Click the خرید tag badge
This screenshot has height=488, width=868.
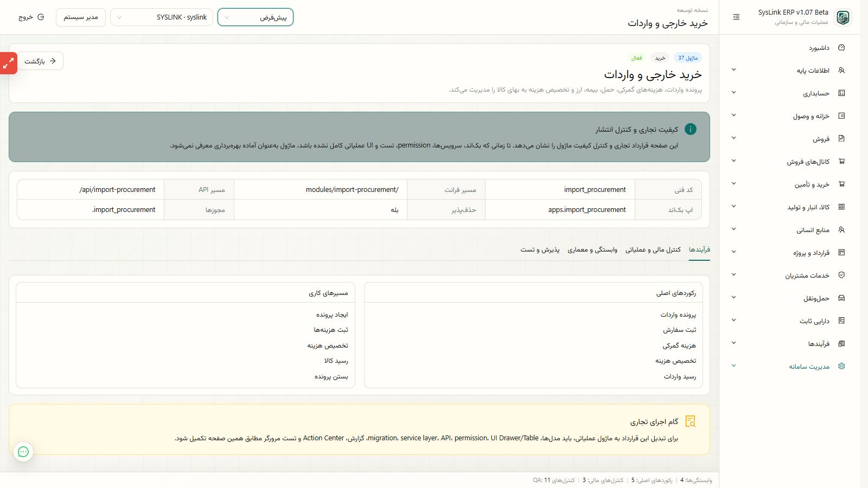[660, 58]
